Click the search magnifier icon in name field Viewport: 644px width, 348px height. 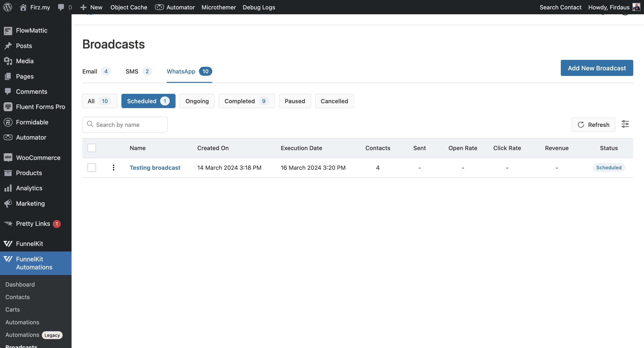[90, 124]
